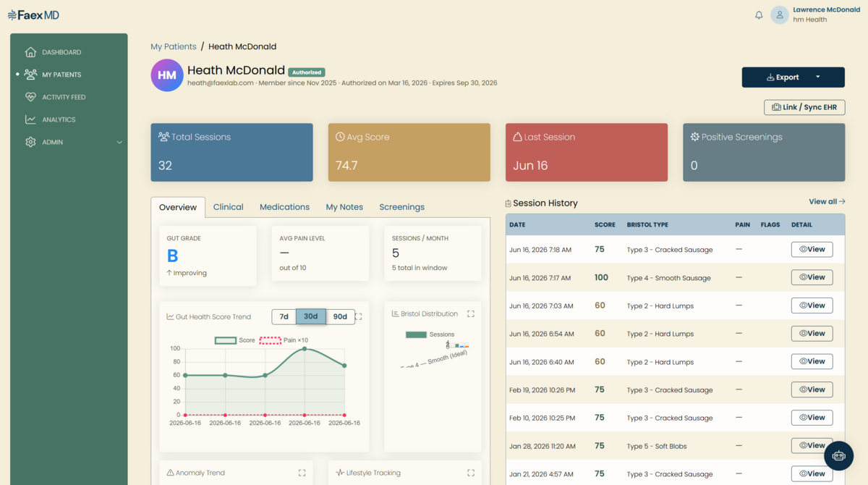Click the Total Sessions people icon
Image resolution: width=868 pixels, height=485 pixels.
(x=163, y=137)
